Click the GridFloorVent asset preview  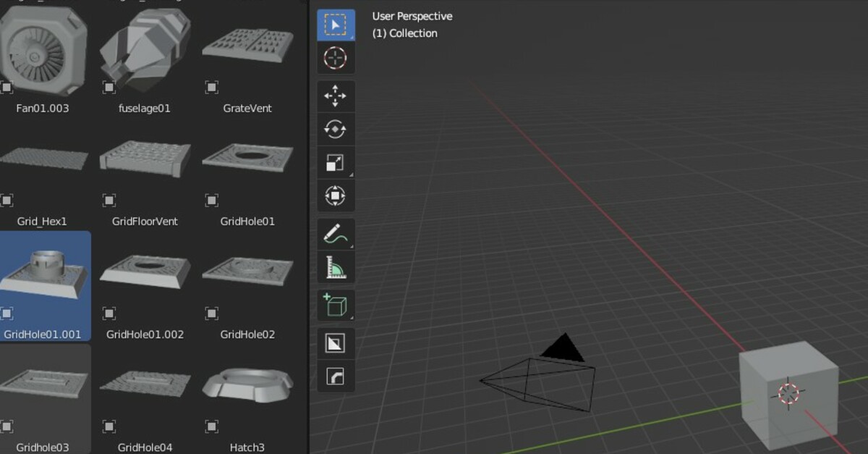click(x=145, y=158)
